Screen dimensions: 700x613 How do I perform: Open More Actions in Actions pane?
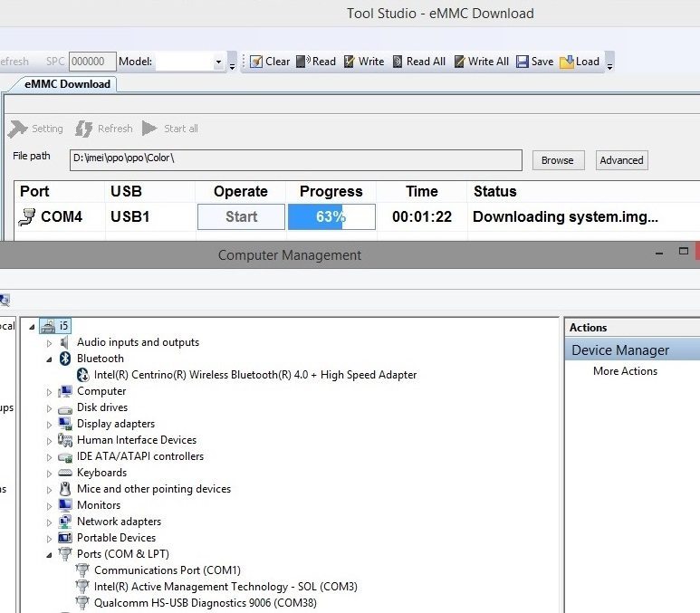625,371
